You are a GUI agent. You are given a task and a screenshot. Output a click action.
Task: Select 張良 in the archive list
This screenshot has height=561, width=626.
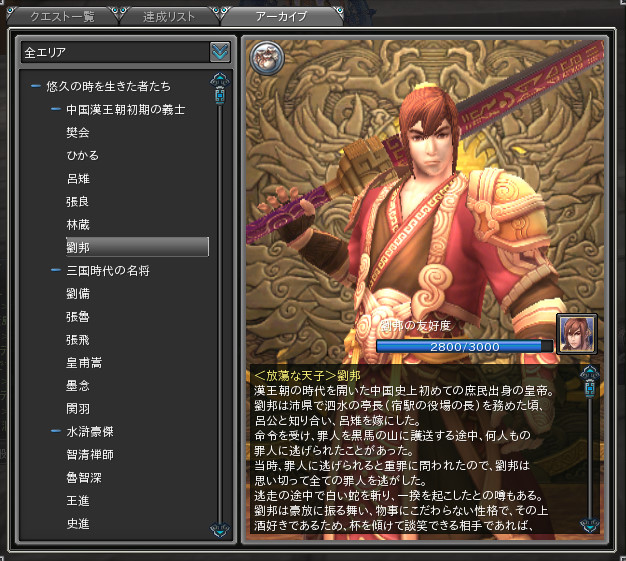77,201
